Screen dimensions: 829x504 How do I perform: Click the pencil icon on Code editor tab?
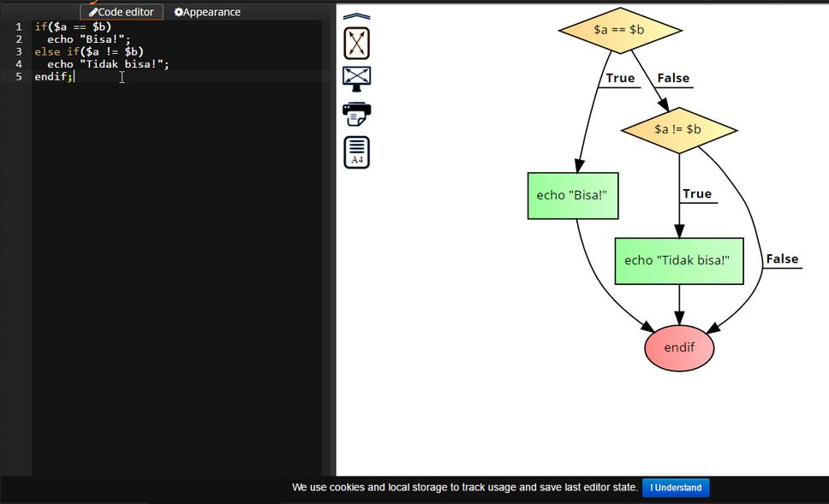point(93,11)
